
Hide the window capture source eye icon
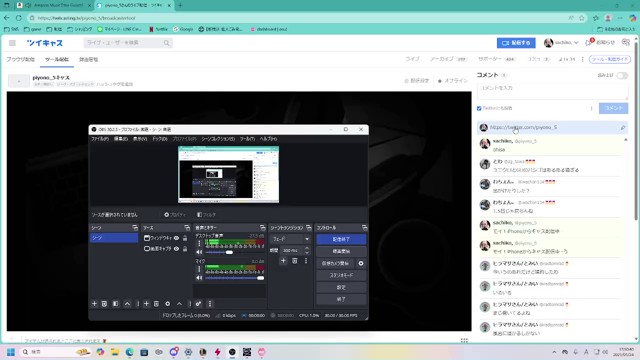[x=176, y=238]
